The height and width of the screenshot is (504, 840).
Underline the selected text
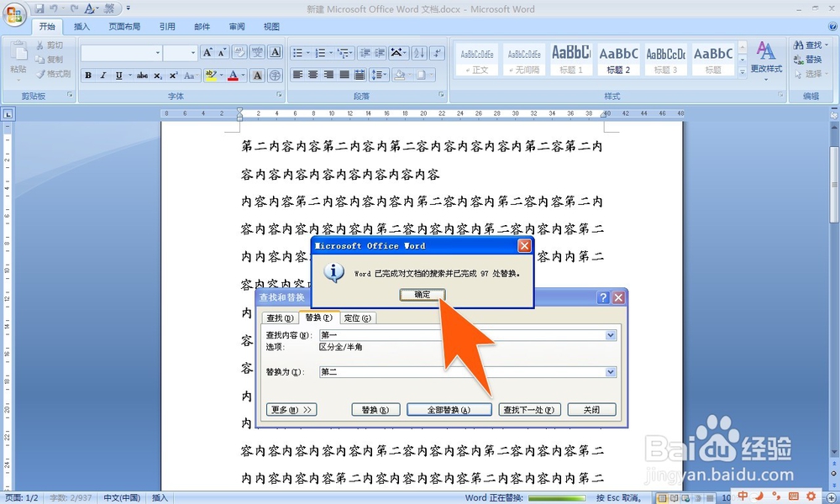click(118, 76)
